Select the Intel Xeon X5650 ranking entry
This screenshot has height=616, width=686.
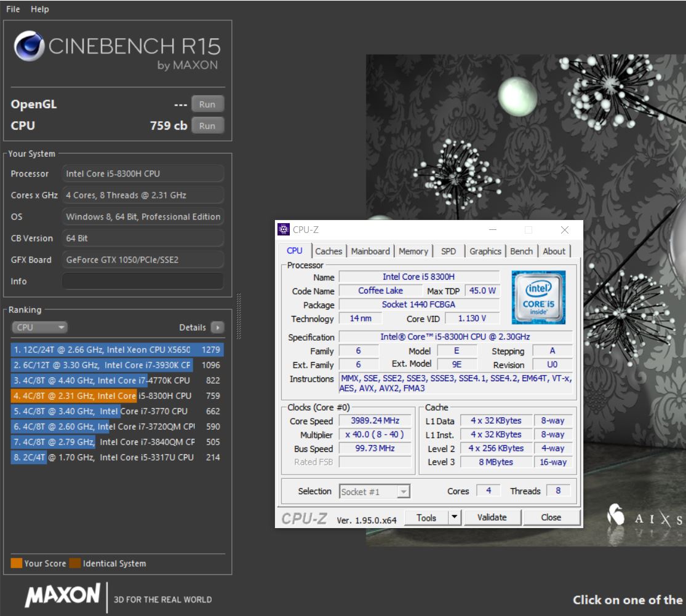(117, 350)
